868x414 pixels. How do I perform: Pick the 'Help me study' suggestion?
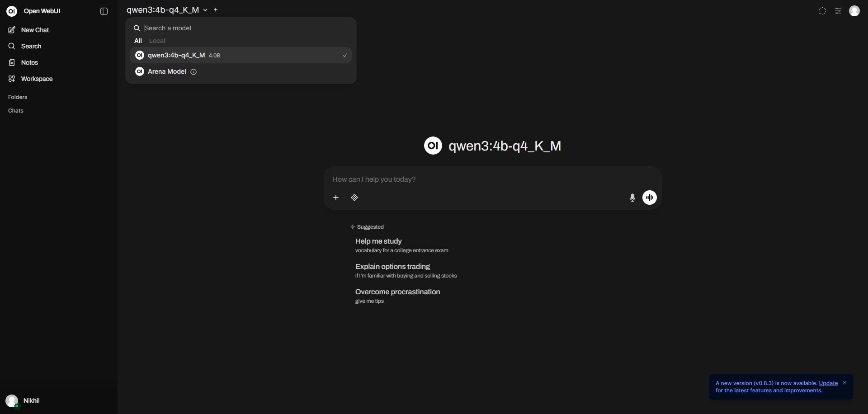point(402,245)
